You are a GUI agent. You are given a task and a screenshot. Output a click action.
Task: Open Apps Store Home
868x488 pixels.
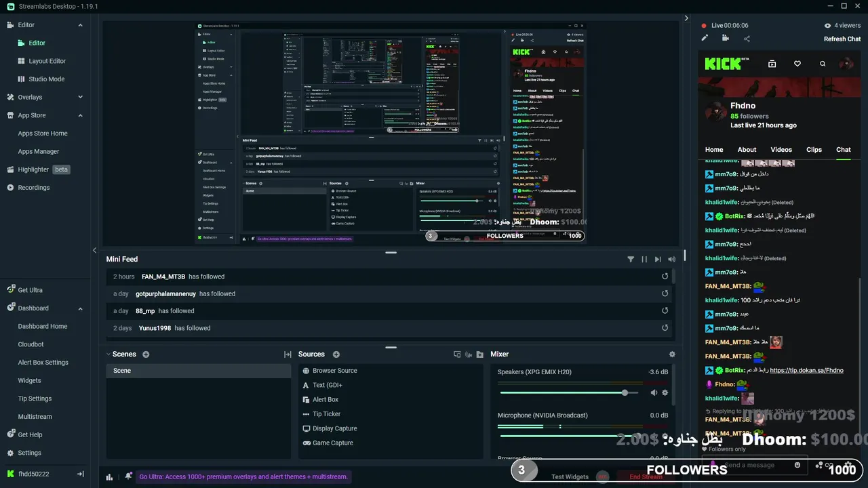coord(43,134)
